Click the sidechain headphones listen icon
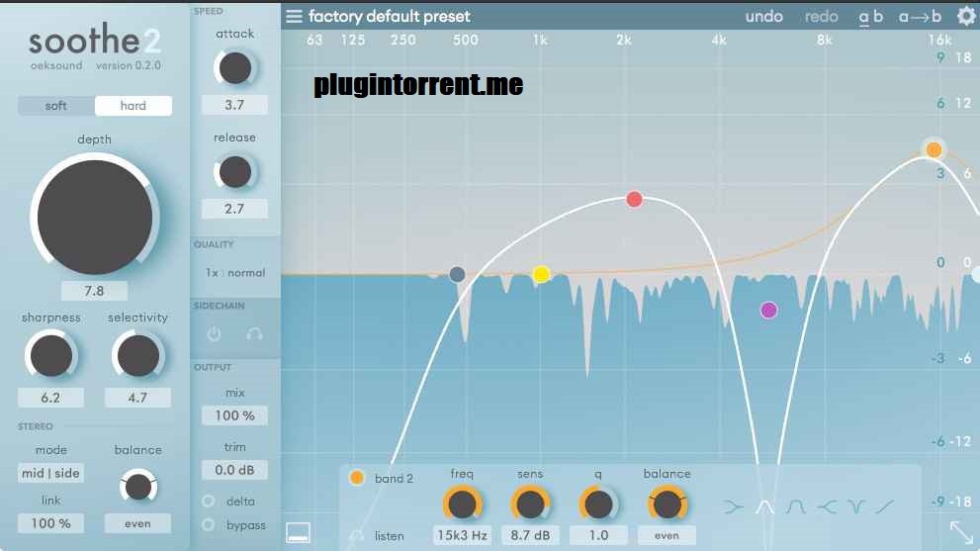Screen dimensions: 980x551 pos(254,334)
